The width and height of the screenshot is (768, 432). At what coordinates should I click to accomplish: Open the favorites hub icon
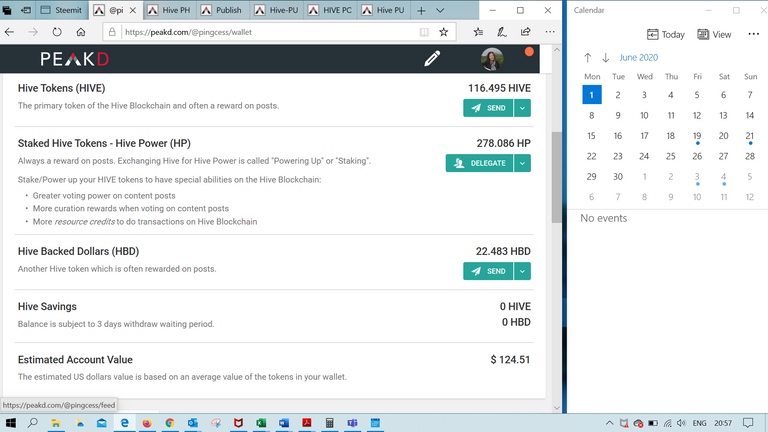coord(478,32)
